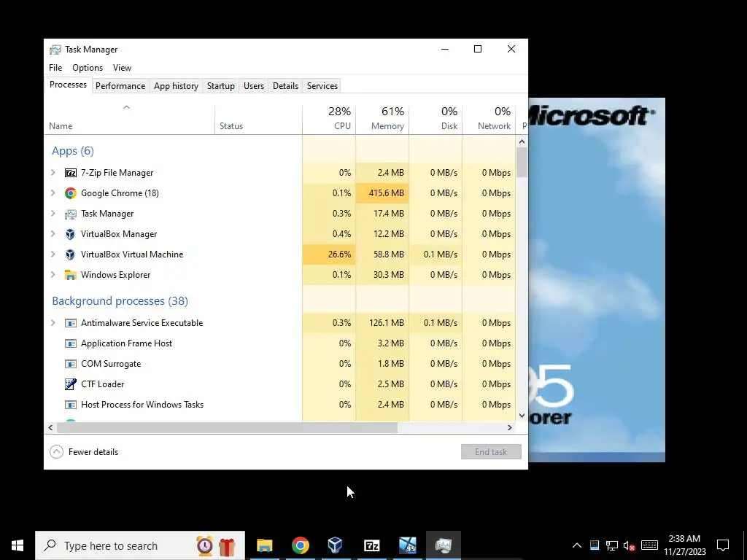Click the Task Manager taskbar icon
Viewport: 747px width, 560px height.
click(x=443, y=545)
